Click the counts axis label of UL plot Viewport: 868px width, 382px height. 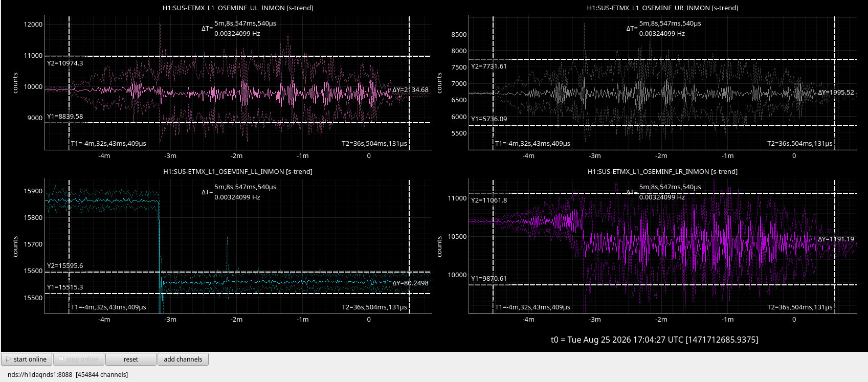coord(15,83)
